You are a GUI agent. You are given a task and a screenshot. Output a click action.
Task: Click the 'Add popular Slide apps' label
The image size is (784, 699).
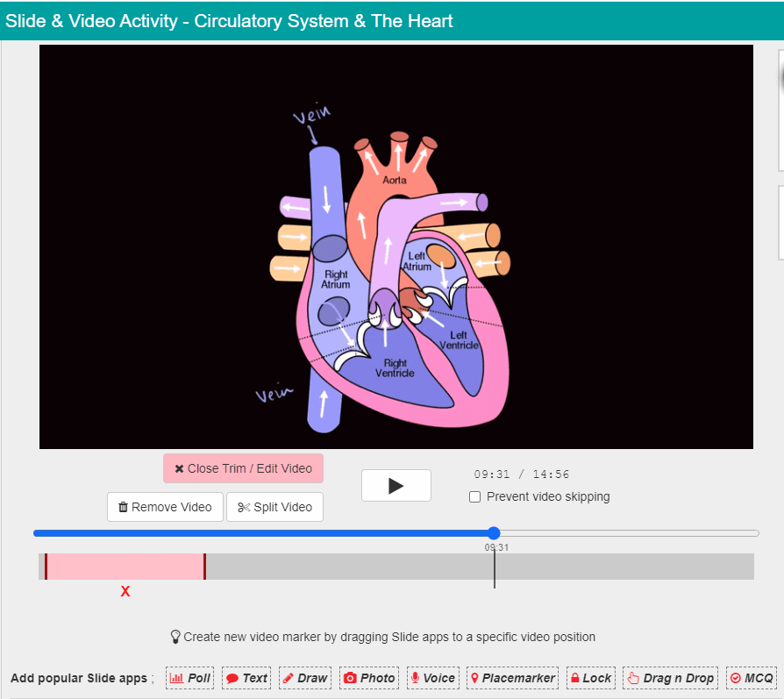[x=80, y=678]
